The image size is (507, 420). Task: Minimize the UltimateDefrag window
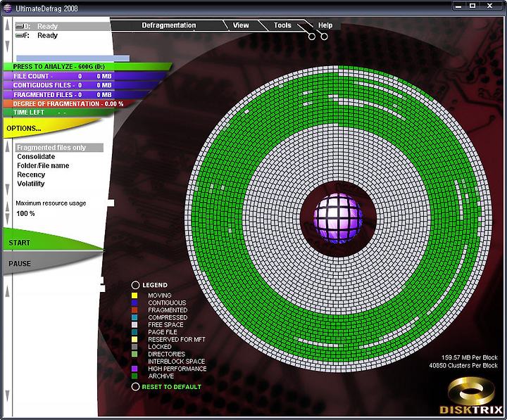pyautogui.click(x=458, y=6)
